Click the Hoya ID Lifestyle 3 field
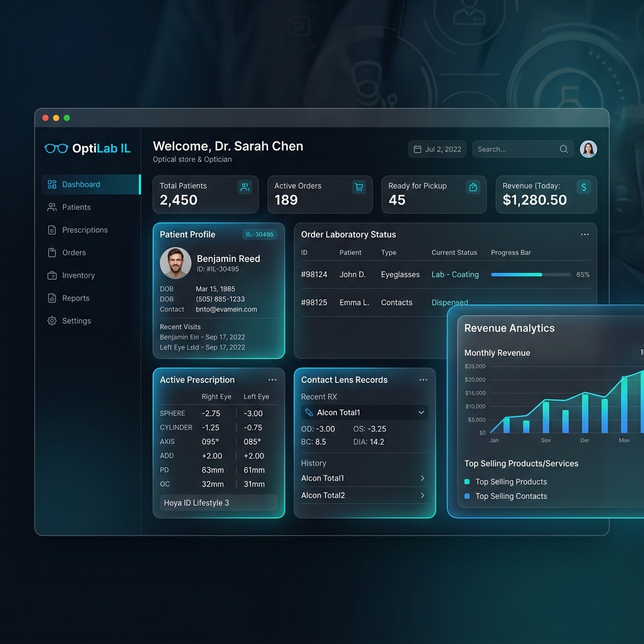This screenshot has height=644, width=644. (218, 502)
